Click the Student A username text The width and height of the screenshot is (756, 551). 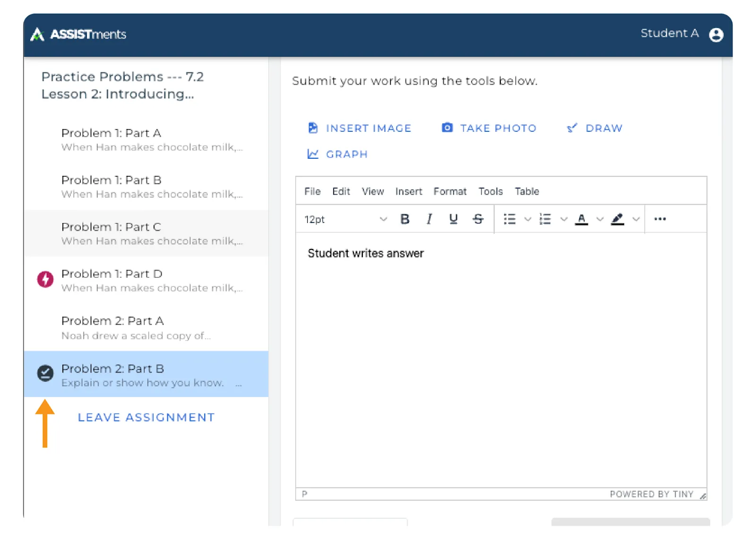tap(670, 33)
